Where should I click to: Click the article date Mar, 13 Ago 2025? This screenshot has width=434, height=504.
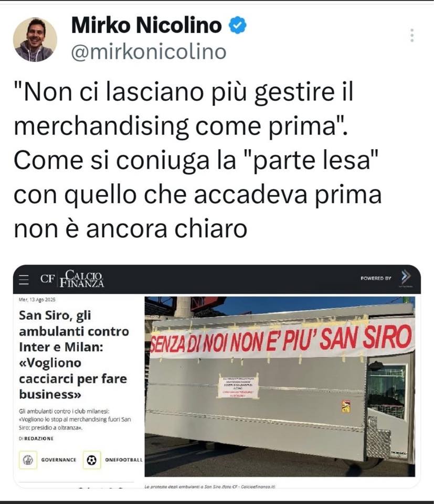click(37, 300)
